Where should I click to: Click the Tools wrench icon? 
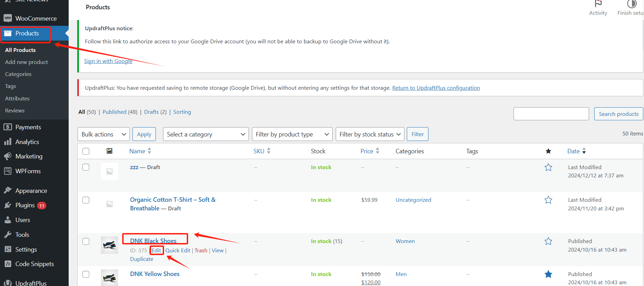point(8,234)
